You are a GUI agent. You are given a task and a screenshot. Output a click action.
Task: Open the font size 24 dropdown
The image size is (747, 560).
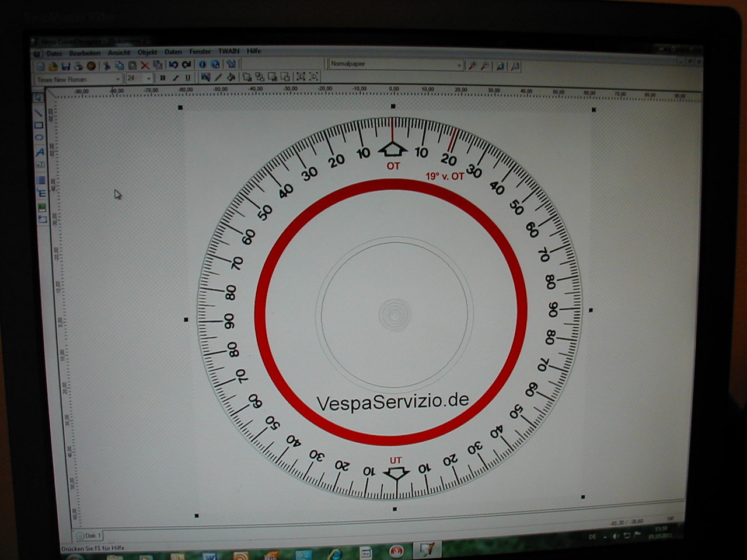point(149,78)
